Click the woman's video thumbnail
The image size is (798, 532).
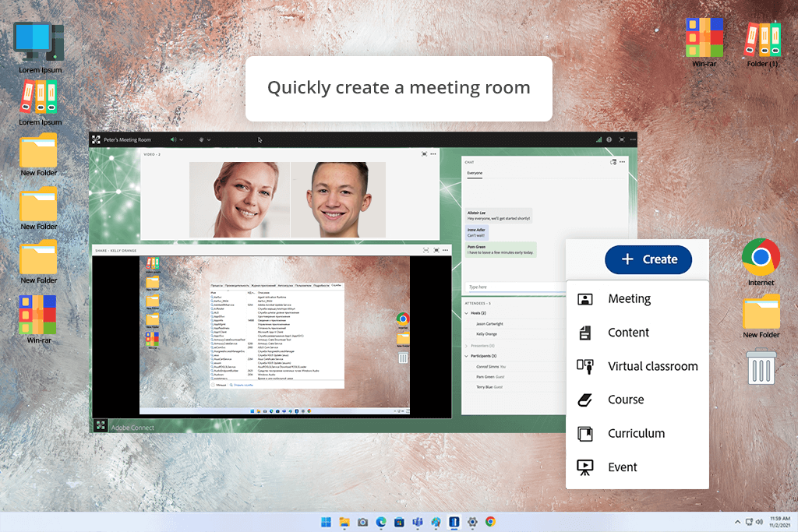[x=239, y=199]
